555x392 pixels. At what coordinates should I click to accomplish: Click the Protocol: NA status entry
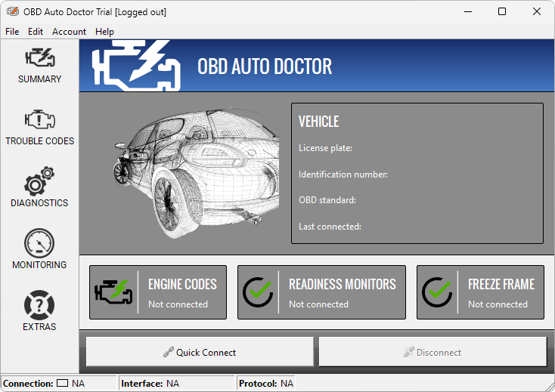266,383
